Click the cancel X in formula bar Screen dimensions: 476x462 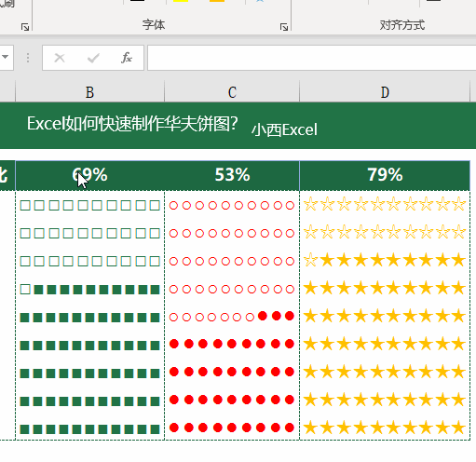coord(60,58)
